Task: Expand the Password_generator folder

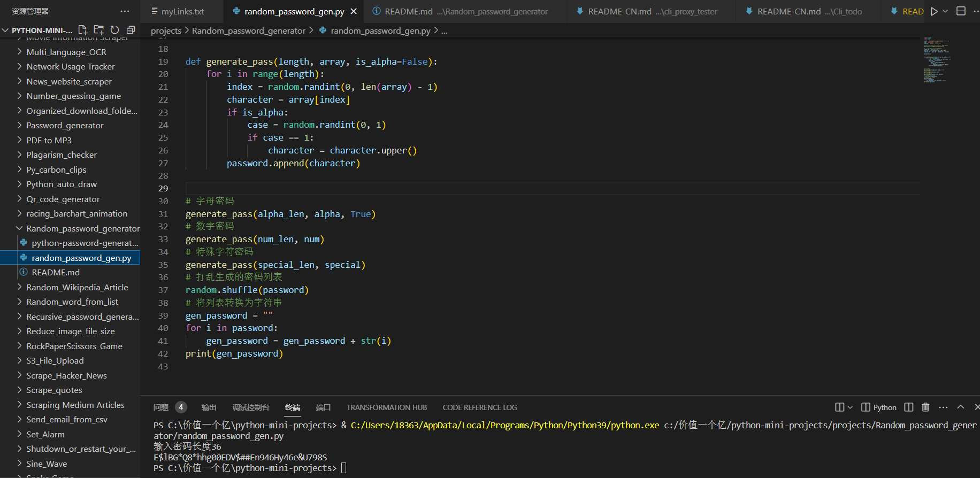Action: (70, 125)
